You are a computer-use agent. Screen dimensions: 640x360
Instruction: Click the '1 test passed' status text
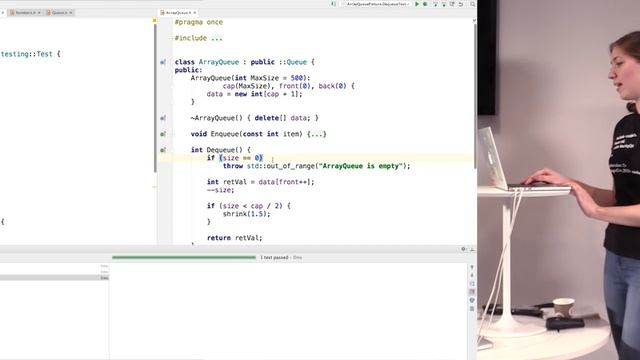[x=274, y=258]
